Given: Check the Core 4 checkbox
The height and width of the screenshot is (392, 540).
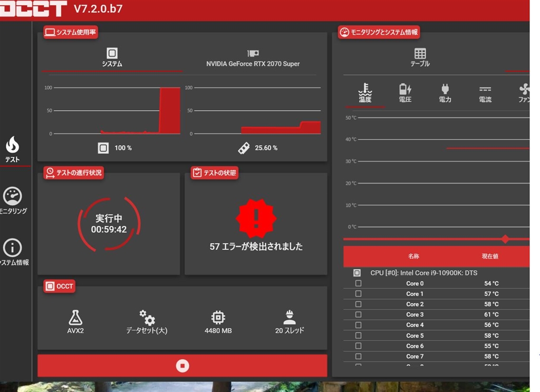Looking at the screenshot, I should [359, 325].
